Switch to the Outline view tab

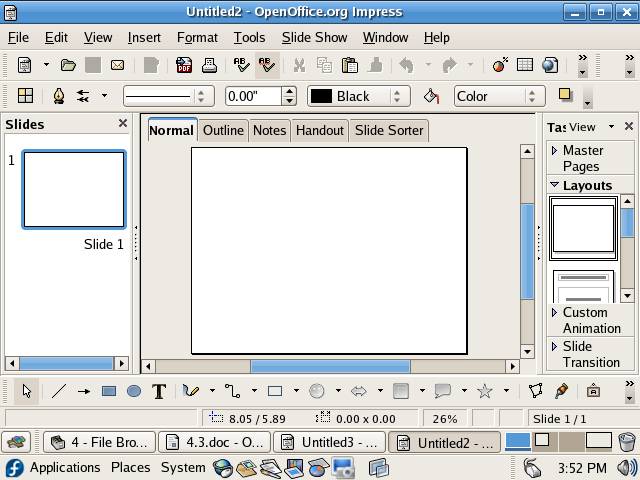(x=223, y=130)
